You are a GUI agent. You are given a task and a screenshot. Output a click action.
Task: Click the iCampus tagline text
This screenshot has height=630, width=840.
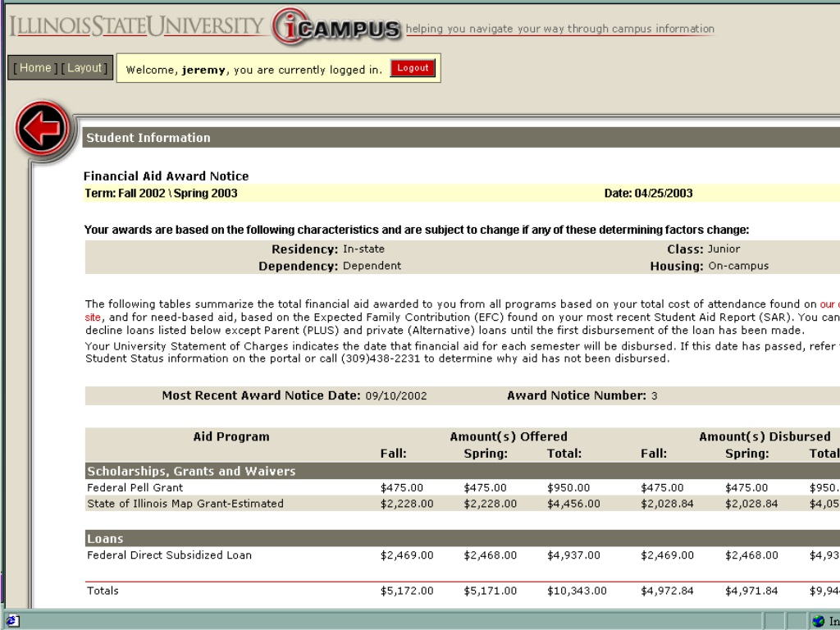[x=559, y=29]
